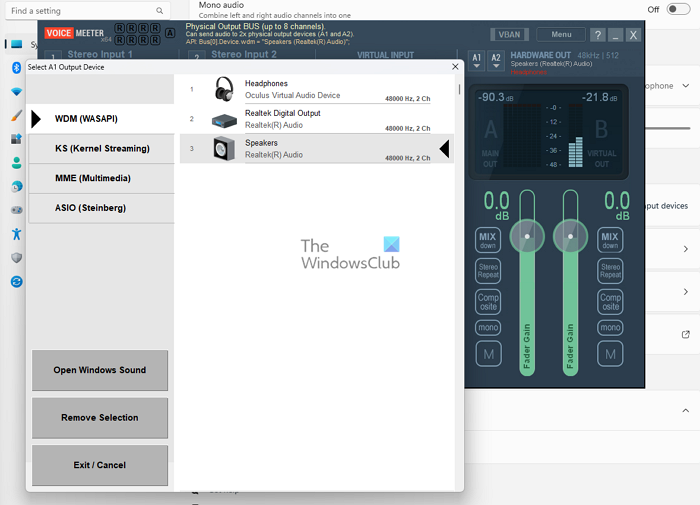The width and height of the screenshot is (700, 505).
Task: Mute right bus with M button
Action: coord(610,354)
